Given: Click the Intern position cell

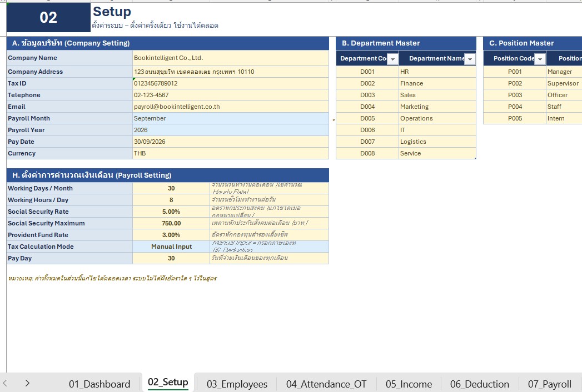Looking at the screenshot, I should click(x=564, y=118).
